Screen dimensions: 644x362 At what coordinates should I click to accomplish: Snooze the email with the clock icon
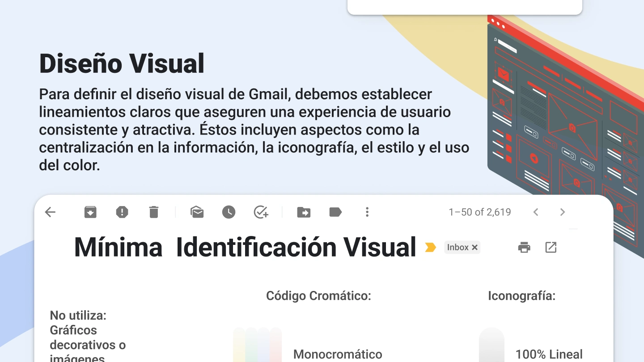pos(229,212)
